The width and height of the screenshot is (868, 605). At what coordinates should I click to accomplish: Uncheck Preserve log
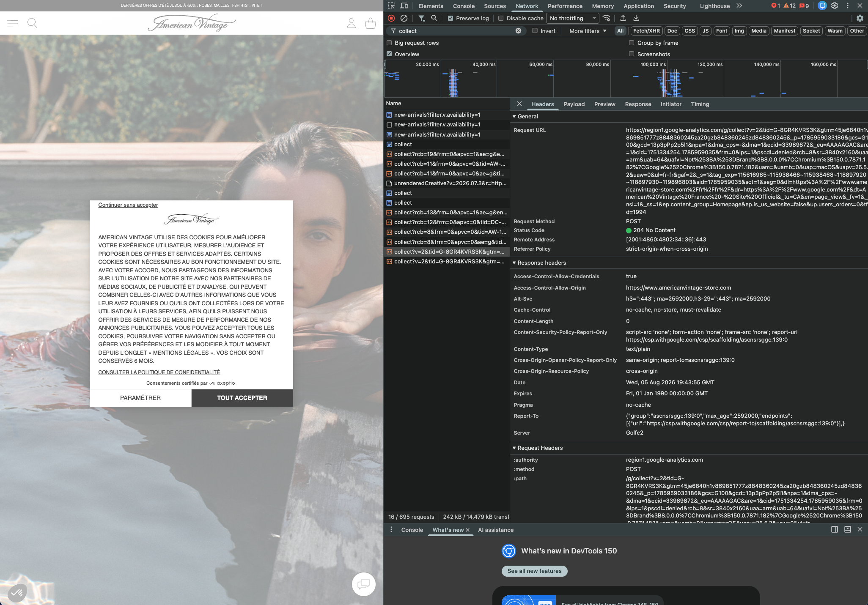450,18
